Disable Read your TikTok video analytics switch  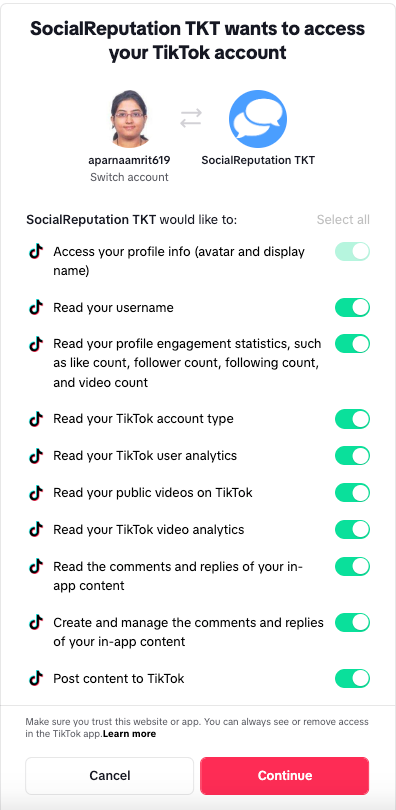coord(353,529)
